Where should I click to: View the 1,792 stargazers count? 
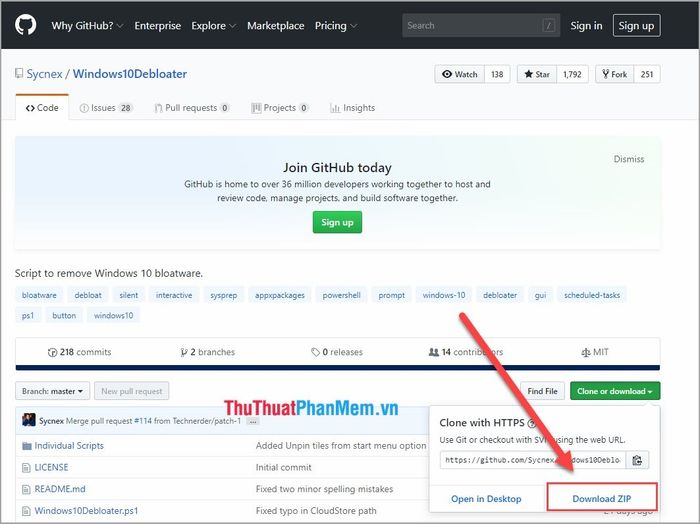click(x=572, y=74)
